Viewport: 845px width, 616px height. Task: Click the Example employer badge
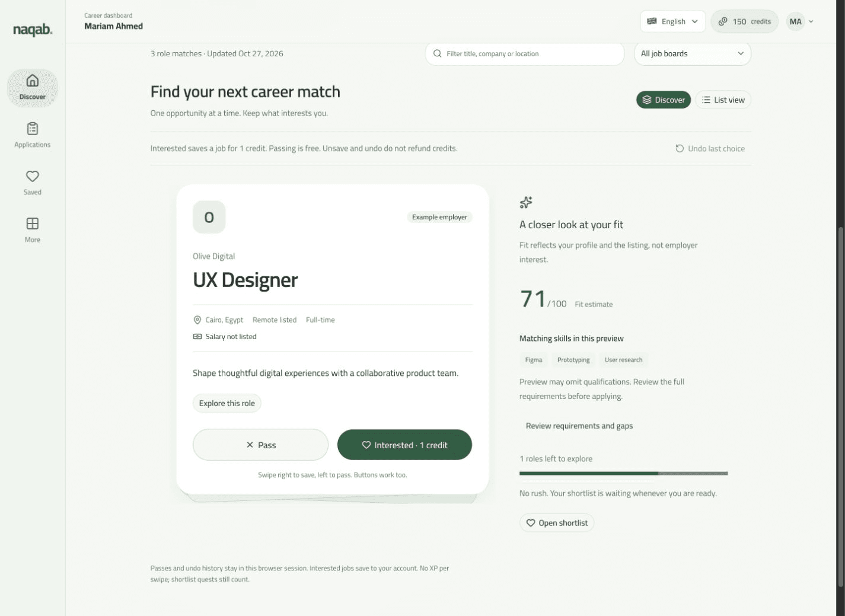(439, 217)
